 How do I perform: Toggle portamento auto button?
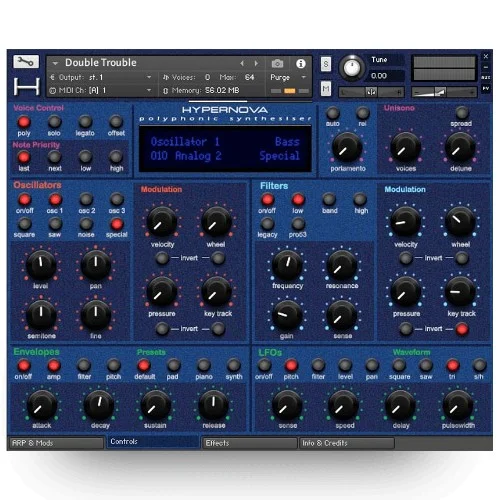(x=333, y=113)
